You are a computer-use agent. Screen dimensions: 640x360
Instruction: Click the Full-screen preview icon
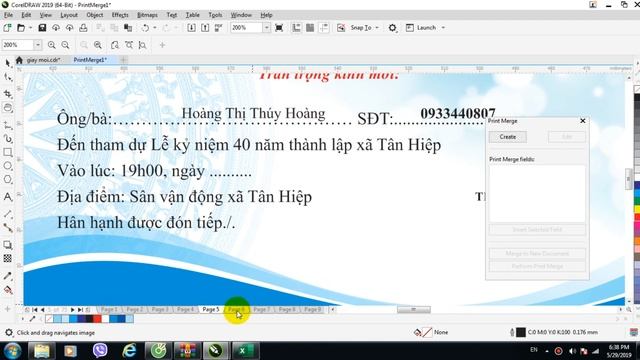coord(279,28)
